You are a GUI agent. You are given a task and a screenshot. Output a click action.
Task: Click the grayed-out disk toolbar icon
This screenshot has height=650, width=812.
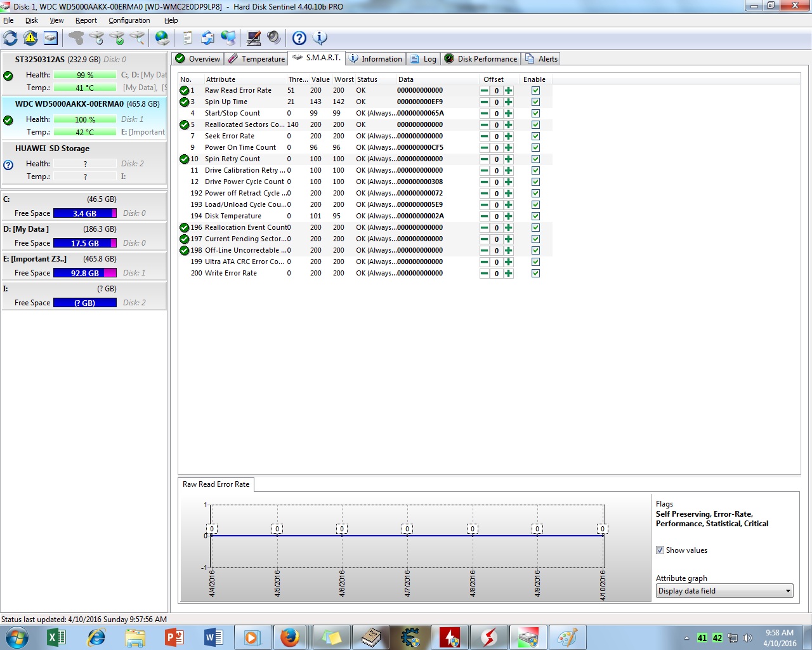(76, 38)
